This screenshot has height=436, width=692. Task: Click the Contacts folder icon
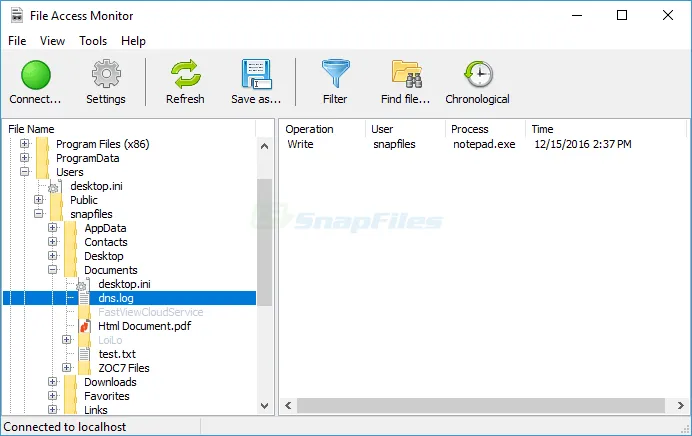point(71,242)
